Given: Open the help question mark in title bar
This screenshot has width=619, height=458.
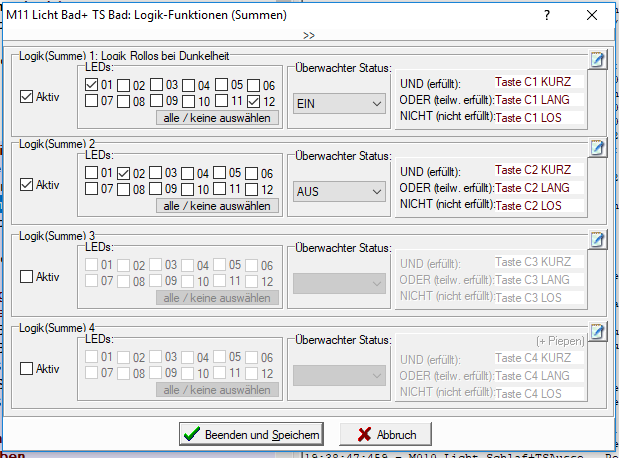Looking at the screenshot, I should [547, 17].
